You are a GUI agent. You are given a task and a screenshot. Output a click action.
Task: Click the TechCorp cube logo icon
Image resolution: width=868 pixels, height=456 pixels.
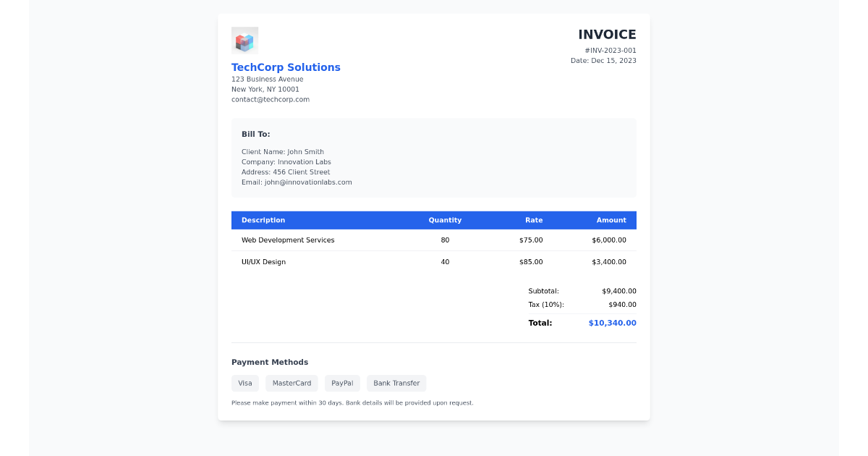[244, 41]
